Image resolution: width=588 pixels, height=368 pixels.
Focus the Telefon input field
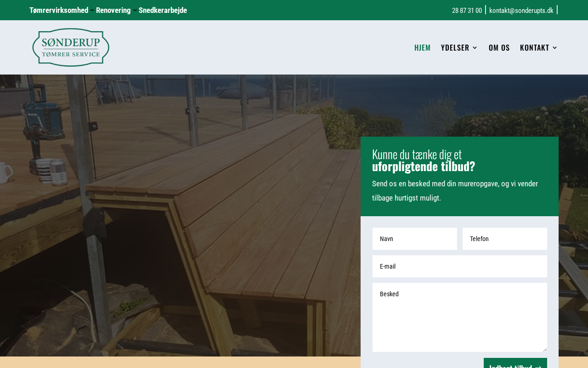point(505,239)
